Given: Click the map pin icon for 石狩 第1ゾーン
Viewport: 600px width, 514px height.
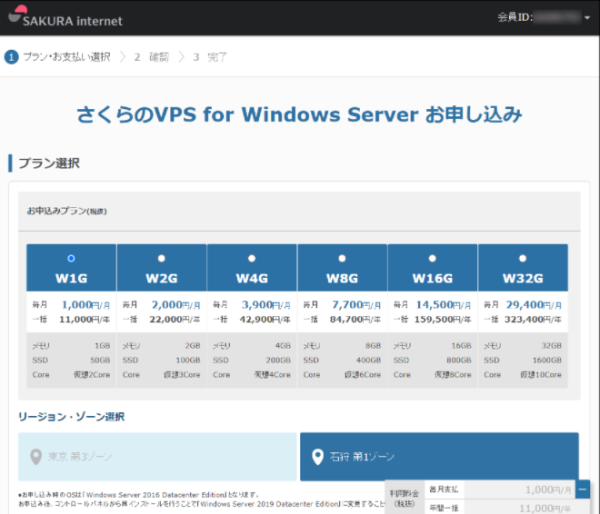Looking at the screenshot, I should tap(318, 457).
